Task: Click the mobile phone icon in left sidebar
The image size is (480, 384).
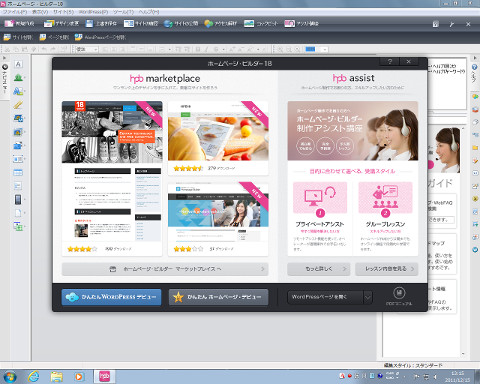Action: [18, 199]
